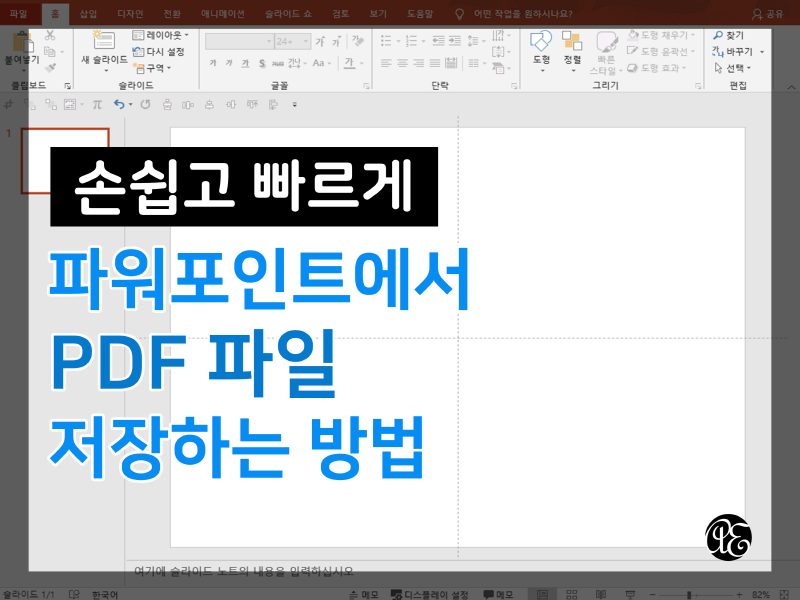Viewport: 800px width, 600px height.
Task: Click the undo arrow in quick access toolbar
Action: coord(119,105)
